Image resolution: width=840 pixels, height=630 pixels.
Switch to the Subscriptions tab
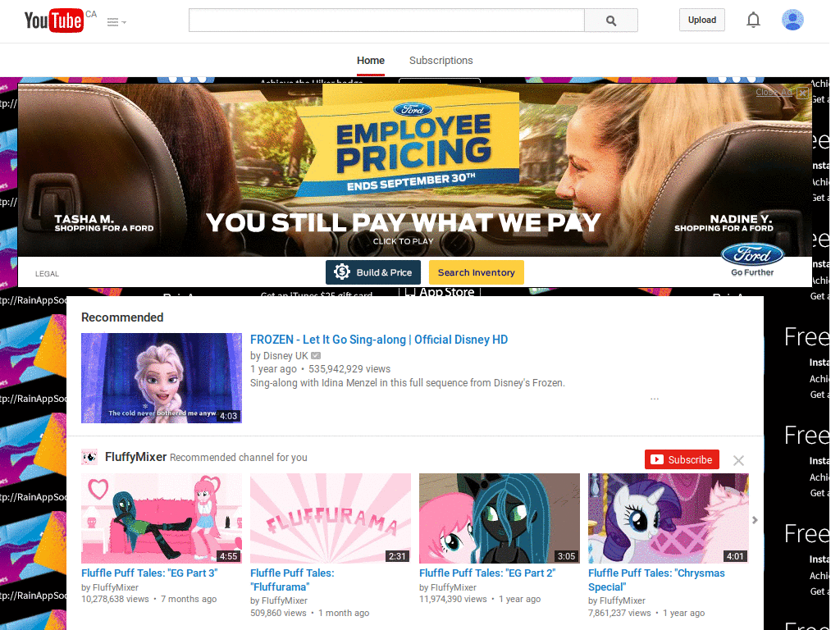[441, 61]
